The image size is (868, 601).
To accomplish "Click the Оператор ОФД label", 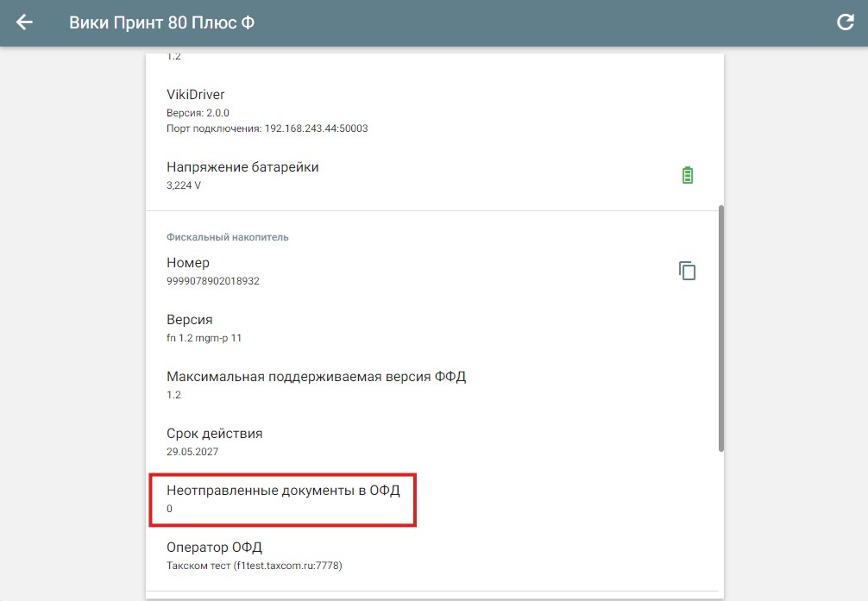I will click(x=214, y=548).
